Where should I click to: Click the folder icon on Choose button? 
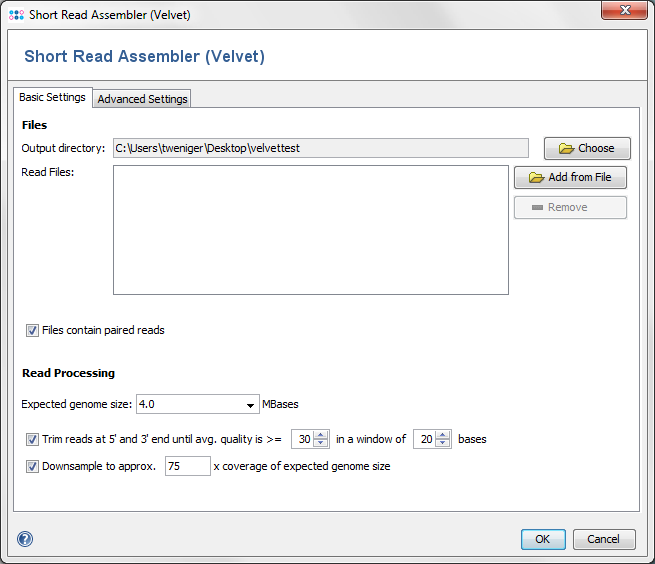(566, 148)
